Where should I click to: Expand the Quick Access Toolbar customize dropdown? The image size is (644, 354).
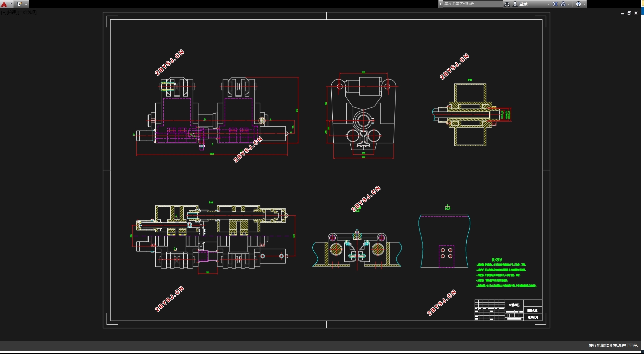[26, 4]
